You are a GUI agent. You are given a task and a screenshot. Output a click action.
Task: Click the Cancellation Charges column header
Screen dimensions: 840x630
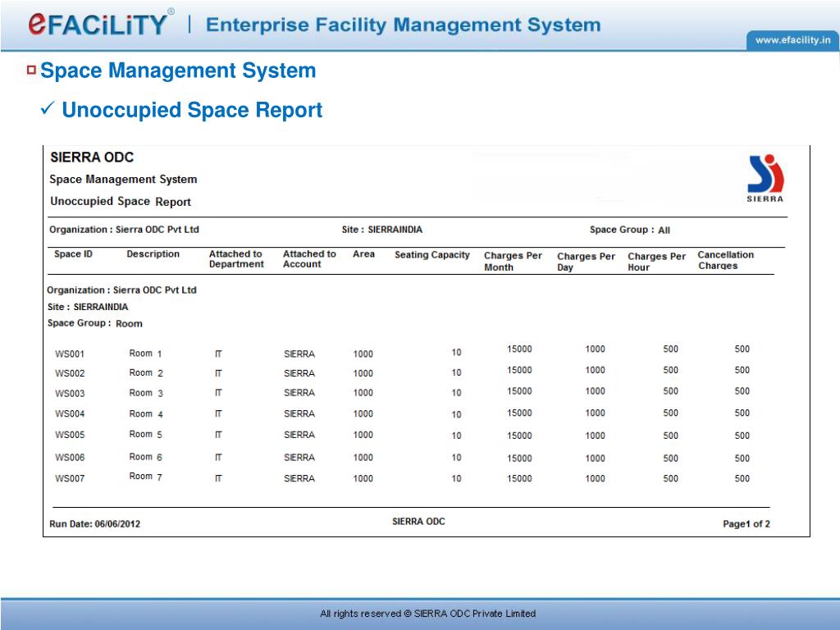pyautogui.click(x=725, y=260)
